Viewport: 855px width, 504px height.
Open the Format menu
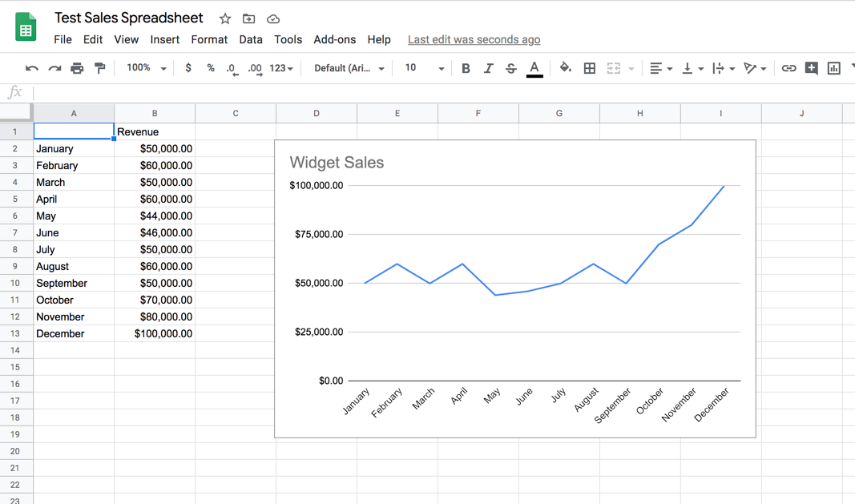pos(209,39)
